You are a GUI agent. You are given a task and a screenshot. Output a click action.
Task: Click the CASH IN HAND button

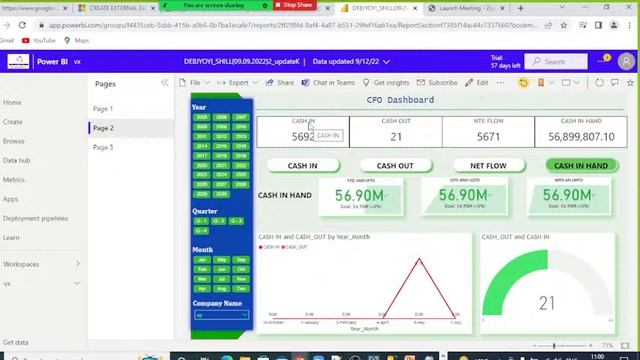click(x=581, y=166)
